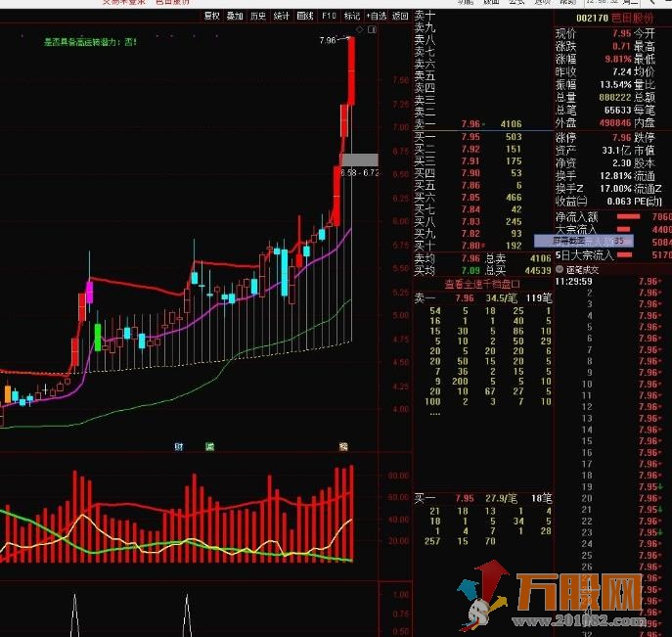Screen dimensions: 672x637
Task: Click the 财 info marker icon below chart
Action: pos(180,446)
